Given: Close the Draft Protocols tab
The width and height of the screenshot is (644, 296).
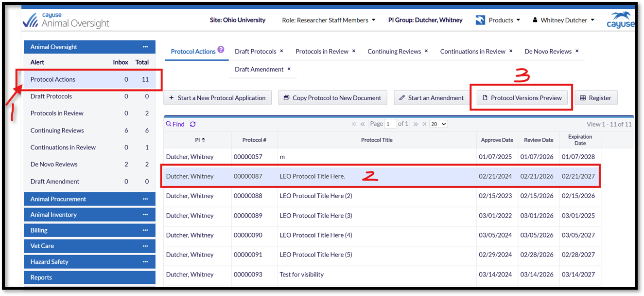Looking at the screenshot, I should [282, 51].
